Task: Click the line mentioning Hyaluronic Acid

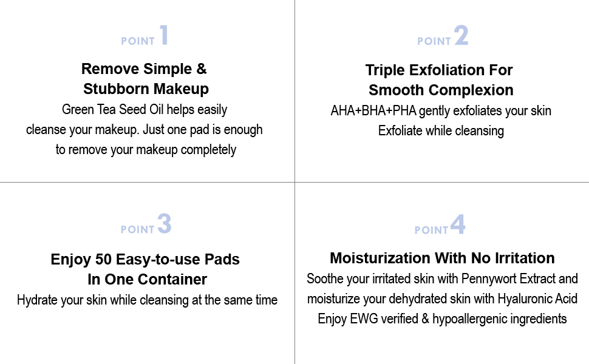Action: (442, 299)
